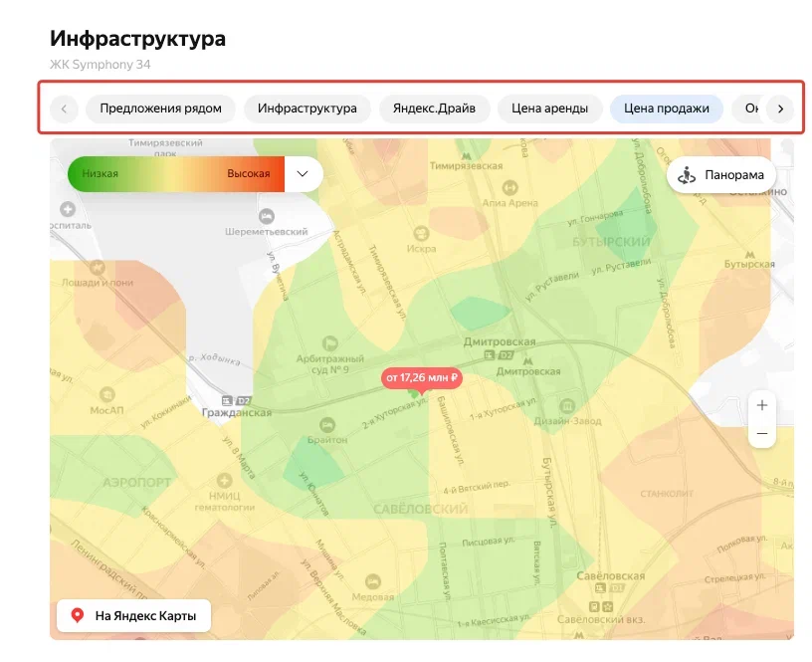The width and height of the screenshot is (812, 662).
Task: Select the Шереметьевский hotel icon
Action: 266,215
